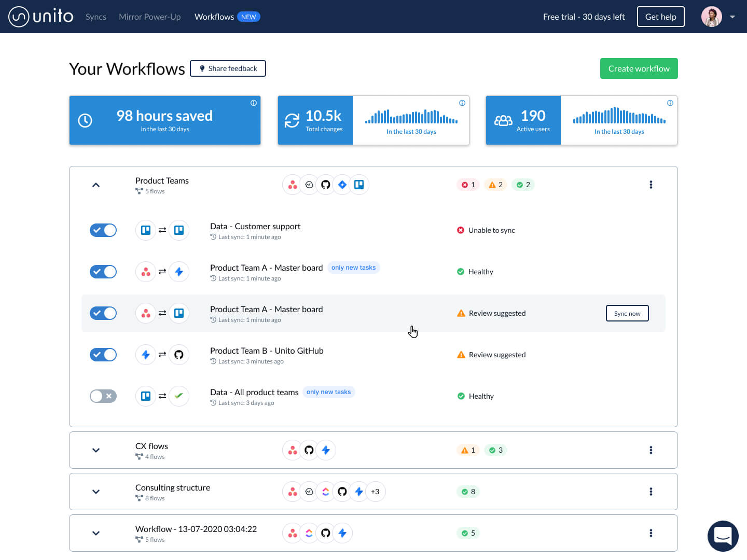The height and width of the screenshot is (560, 747).
Task: Click green checkmark tool icon in Data - All product teams row
Action: (179, 396)
